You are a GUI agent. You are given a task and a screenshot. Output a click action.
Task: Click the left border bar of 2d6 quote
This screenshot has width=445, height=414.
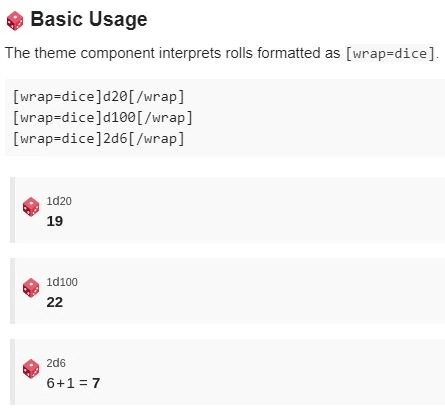click(x=12, y=372)
